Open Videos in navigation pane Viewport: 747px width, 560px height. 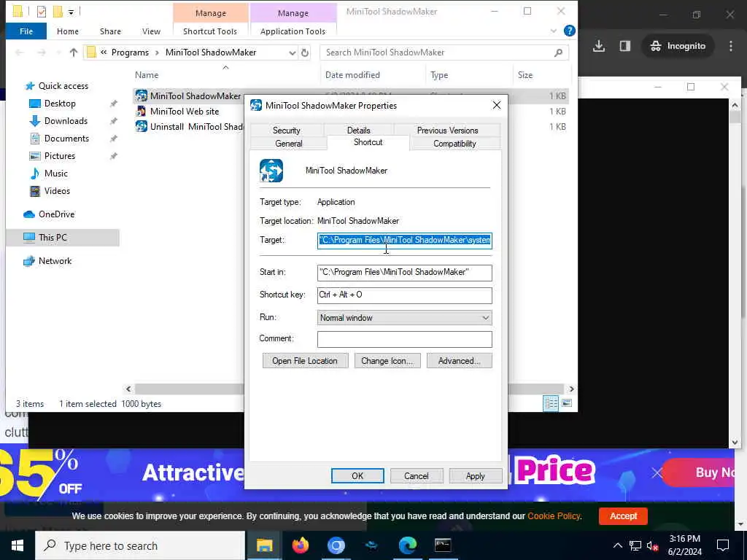57,191
